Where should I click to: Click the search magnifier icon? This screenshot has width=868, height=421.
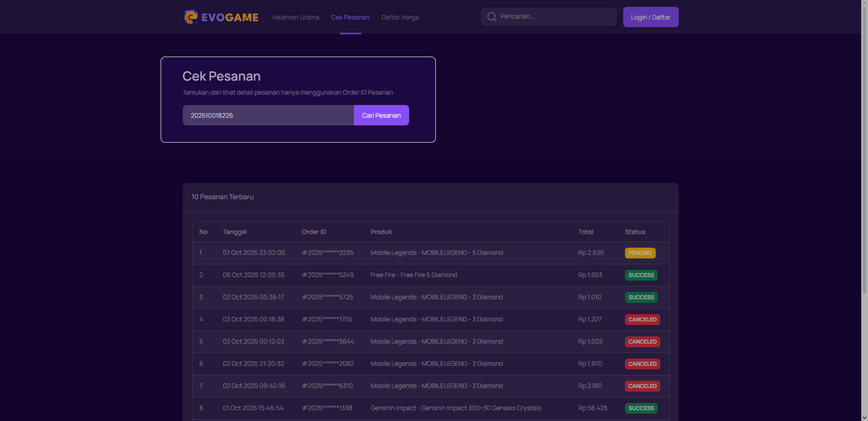click(x=491, y=17)
